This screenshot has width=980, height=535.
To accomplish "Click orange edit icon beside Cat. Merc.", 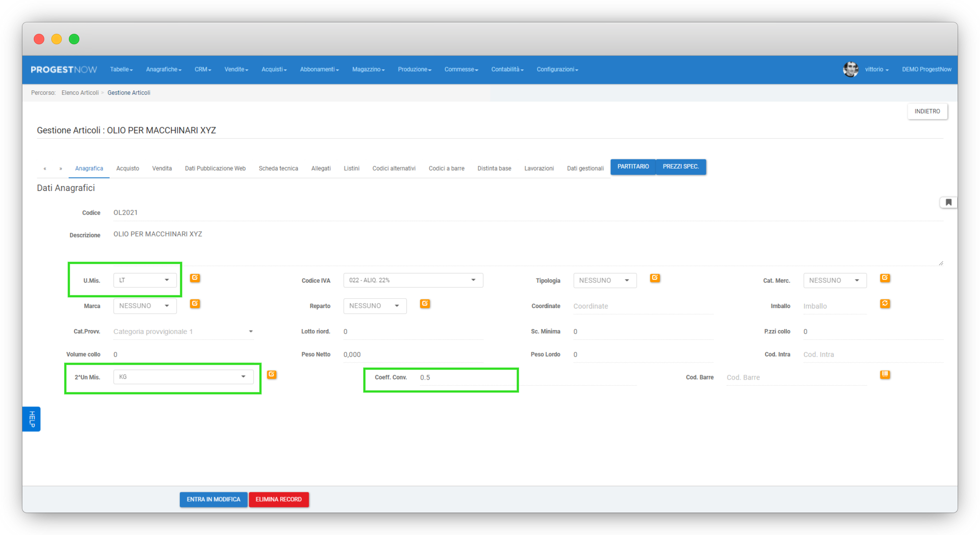I will pos(884,278).
